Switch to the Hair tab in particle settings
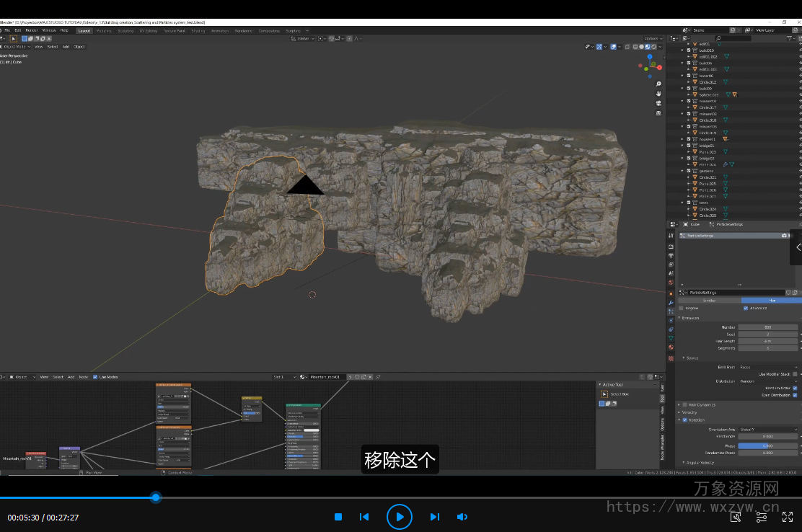This screenshot has width=802, height=532. coord(772,299)
